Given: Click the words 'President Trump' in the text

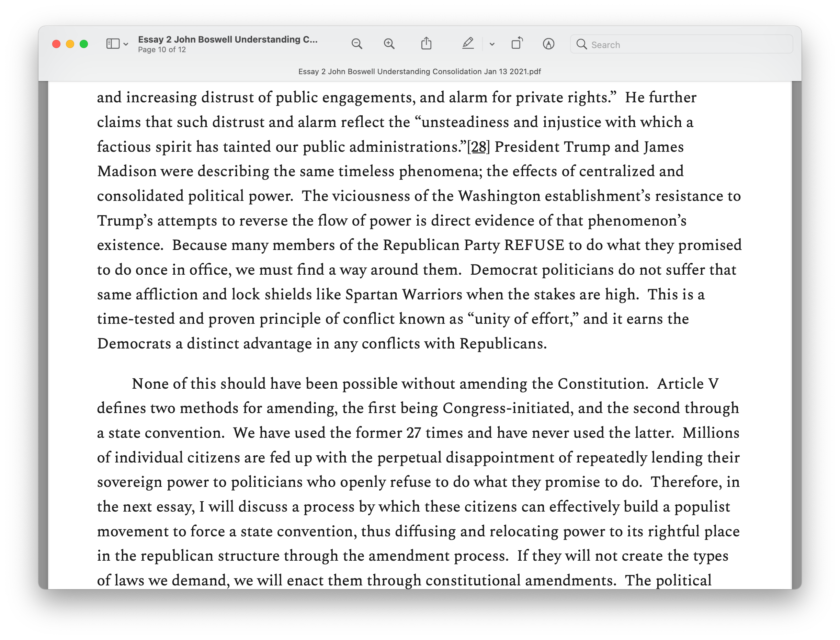Looking at the screenshot, I should pyautogui.click(x=552, y=147).
